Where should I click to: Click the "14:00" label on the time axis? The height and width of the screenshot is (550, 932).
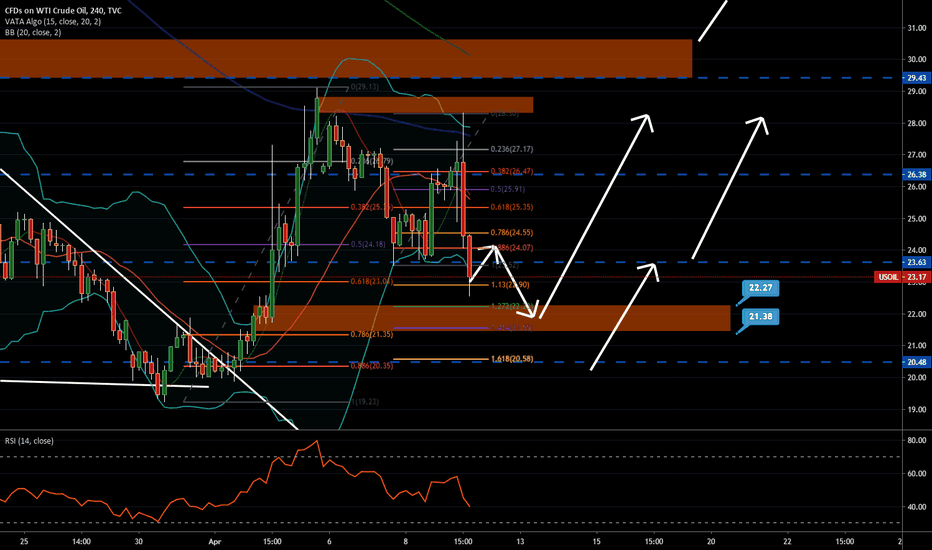[x=81, y=542]
